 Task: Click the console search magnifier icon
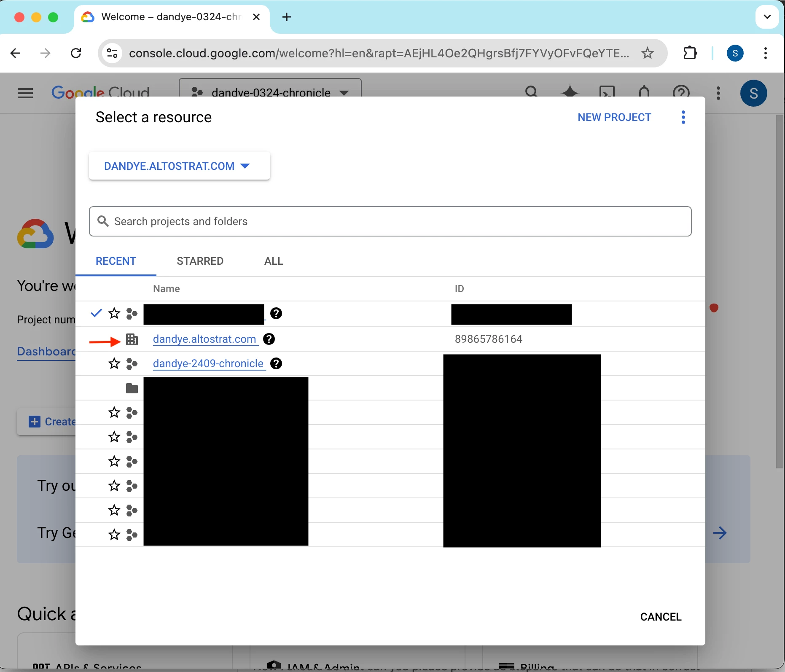tap(532, 92)
